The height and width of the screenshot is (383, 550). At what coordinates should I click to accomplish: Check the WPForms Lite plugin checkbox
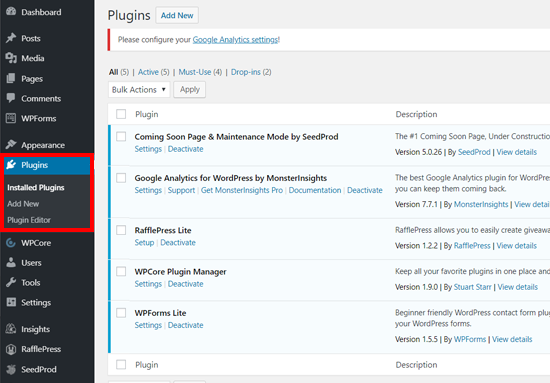click(x=121, y=313)
